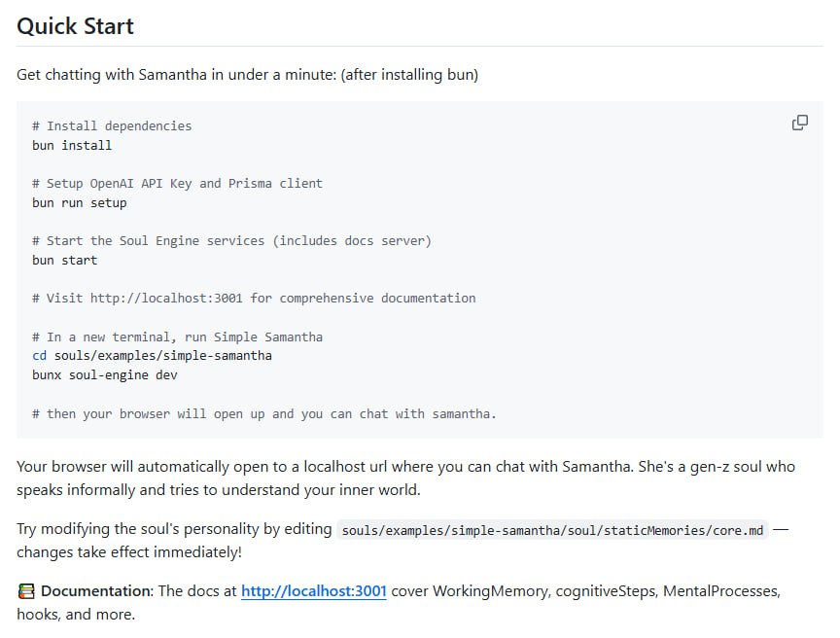Click the bold 'Documentation' label
Image resolution: width=840 pixels, height=638 pixels.
point(96,591)
